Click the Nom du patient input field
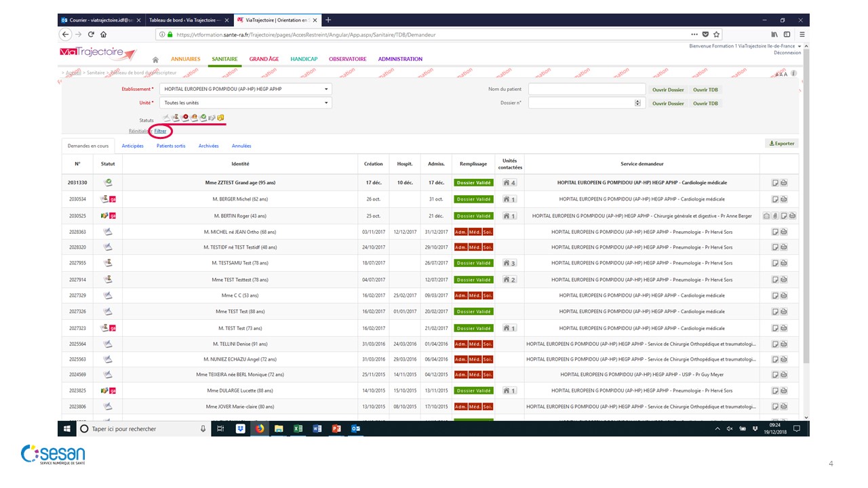 pos(587,89)
